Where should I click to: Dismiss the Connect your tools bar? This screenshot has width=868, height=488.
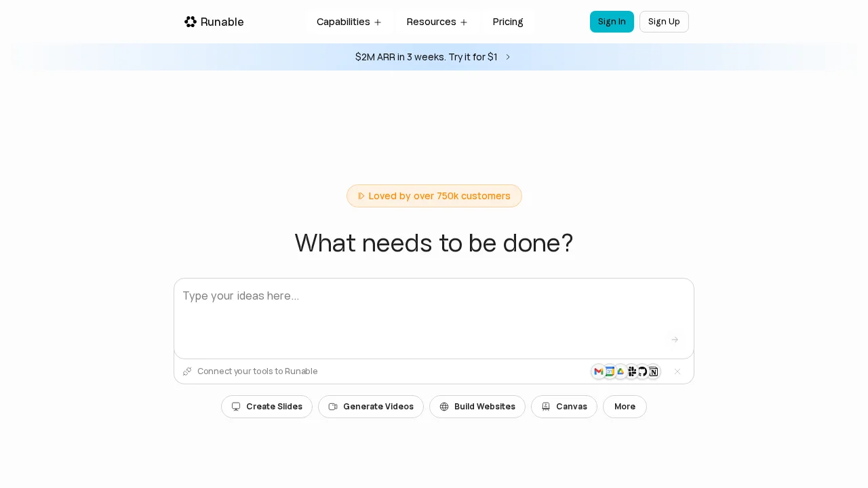pyautogui.click(x=677, y=371)
